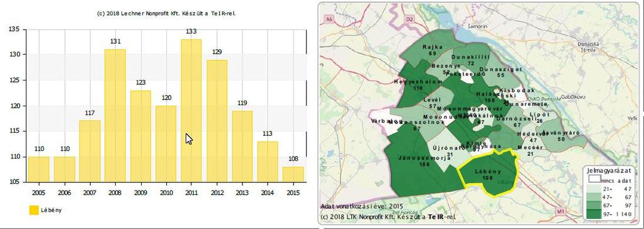Click the Lébény legend label under chart
The width and height of the screenshot is (644, 229).
52,211
